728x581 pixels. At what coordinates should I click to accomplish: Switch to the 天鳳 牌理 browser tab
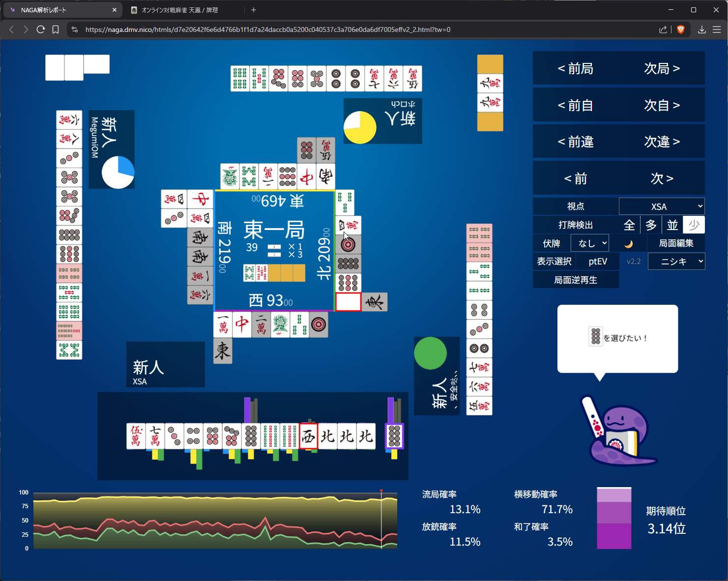[179, 10]
